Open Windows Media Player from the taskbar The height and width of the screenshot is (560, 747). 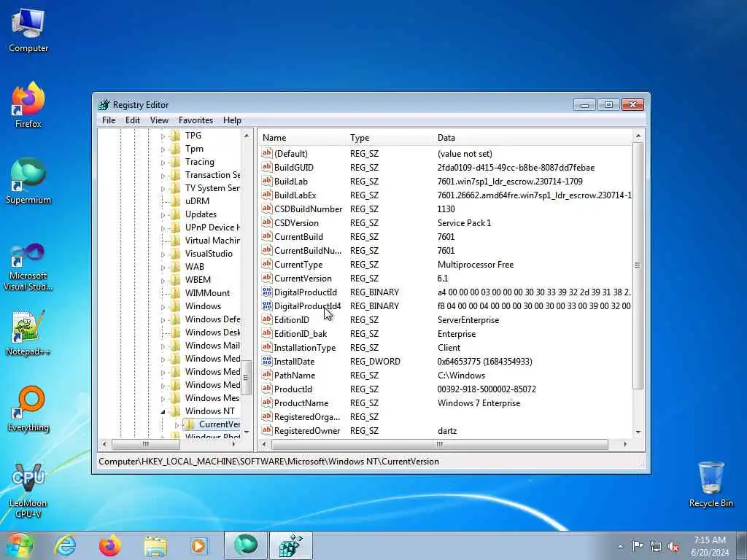[x=199, y=545]
